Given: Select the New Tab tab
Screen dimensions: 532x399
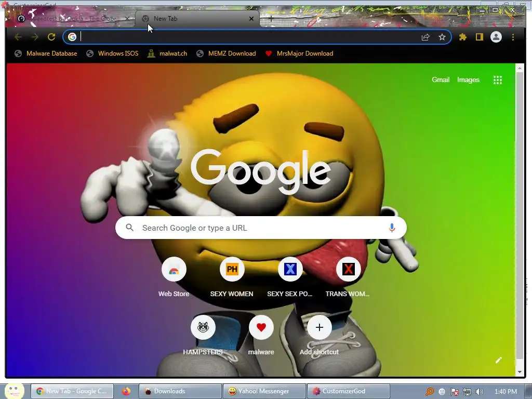Looking at the screenshot, I should [x=197, y=19].
